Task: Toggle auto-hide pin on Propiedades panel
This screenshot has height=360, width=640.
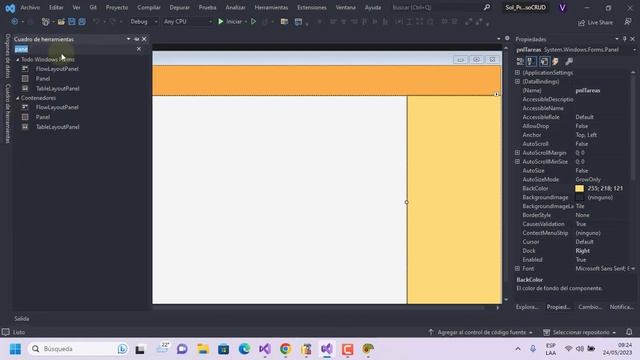Action: (x=624, y=39)
